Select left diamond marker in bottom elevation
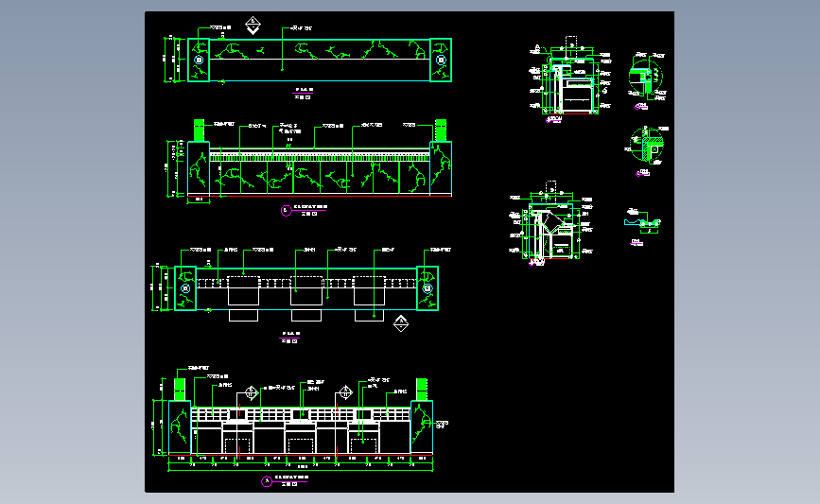This screenshot has width=820, height=504. click(x=251, y=392)
